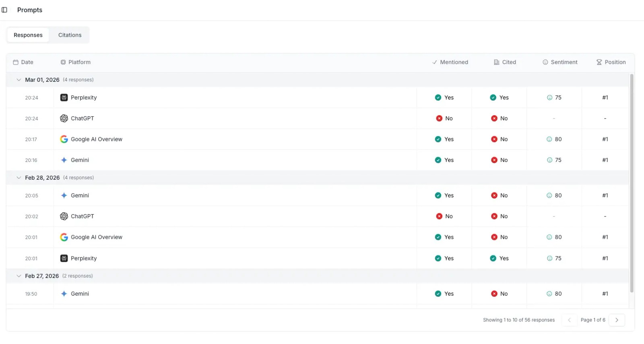
Task: Click position #1 in the 20:24 Perplexity row
Action: pyautogui.click(x=605, y=97)
